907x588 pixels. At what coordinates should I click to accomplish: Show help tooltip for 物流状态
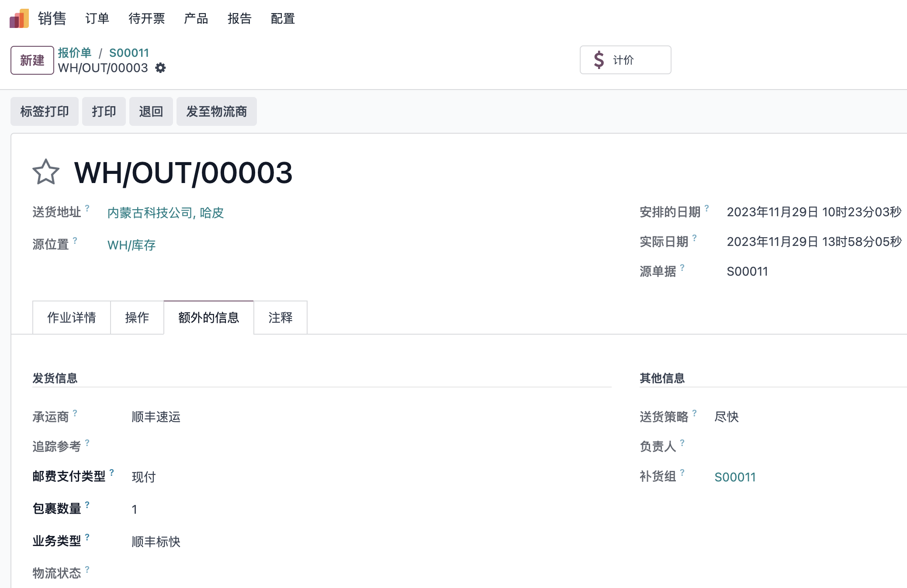click(87, 569)
